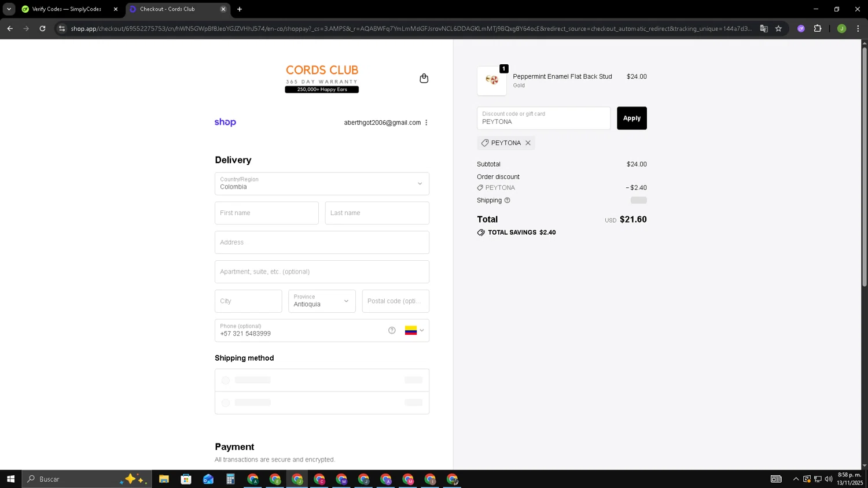
Task: Close the Verify Codes SimplyCodes tab
Action: click(x=116, y=9)
